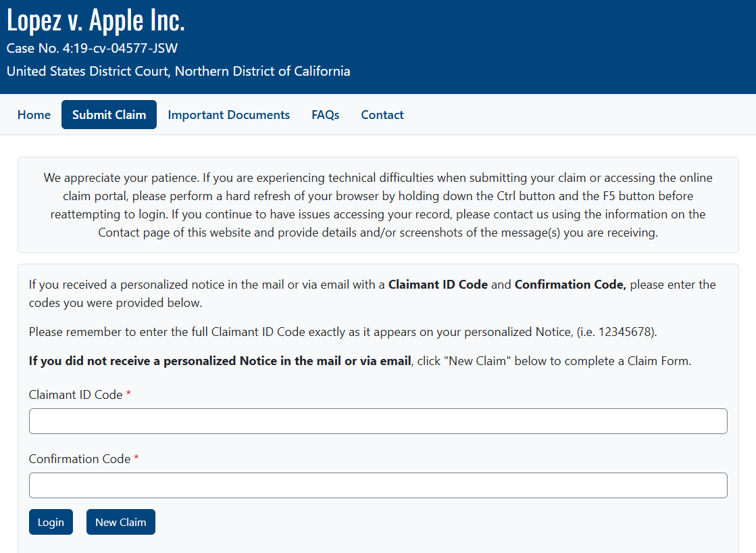This screenshot has height=553, width=756.
Task: Open the FAQs page
Action: (x=326, y=115)
